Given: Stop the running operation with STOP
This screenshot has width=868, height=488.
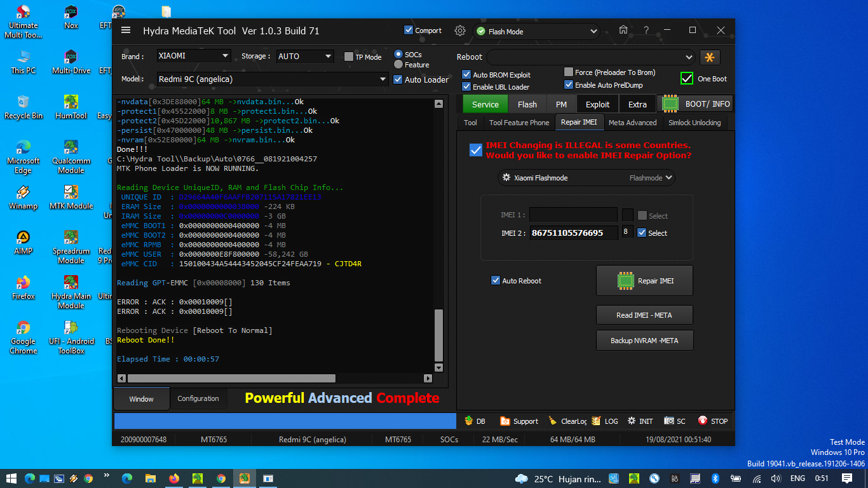Looking at the screenshot, I should 713,421.
